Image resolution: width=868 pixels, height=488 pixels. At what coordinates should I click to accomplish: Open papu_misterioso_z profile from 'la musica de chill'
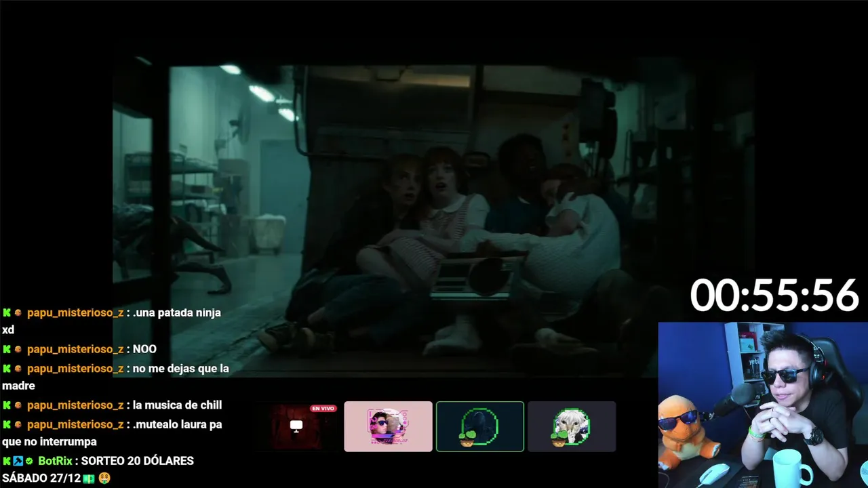[75, 405]
